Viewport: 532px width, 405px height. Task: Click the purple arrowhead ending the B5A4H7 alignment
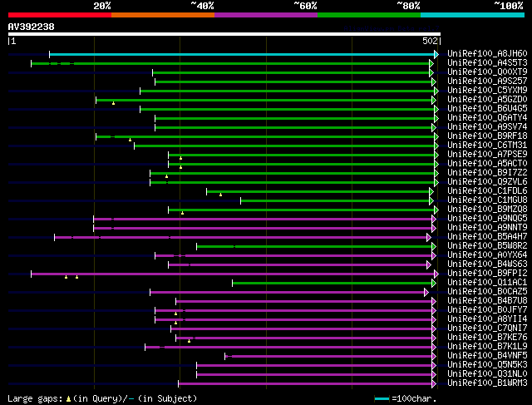[429, 237]
